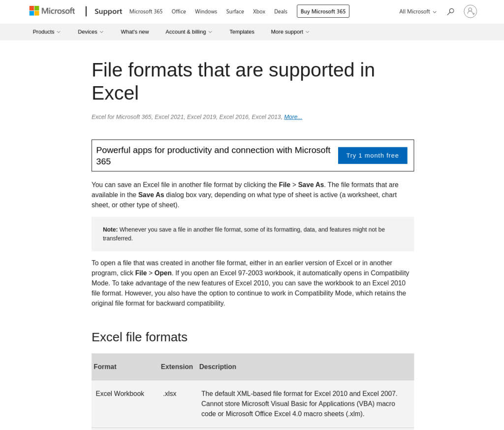Image resolution: width=504 pixels, height=430 pixels.
Task: Expand the Devices menu
Action: pyautogui.click(x=91, y=32)
